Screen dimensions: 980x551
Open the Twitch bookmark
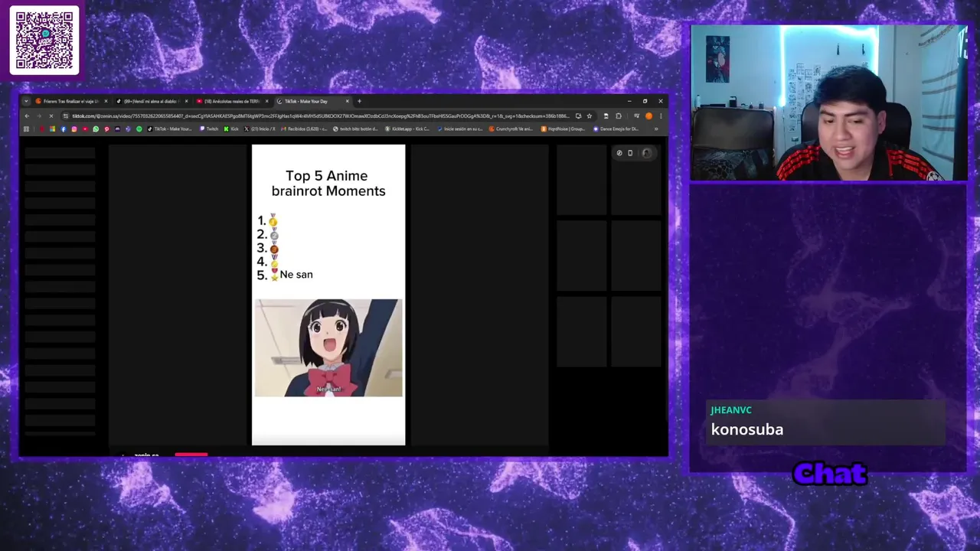coord(208,129)
